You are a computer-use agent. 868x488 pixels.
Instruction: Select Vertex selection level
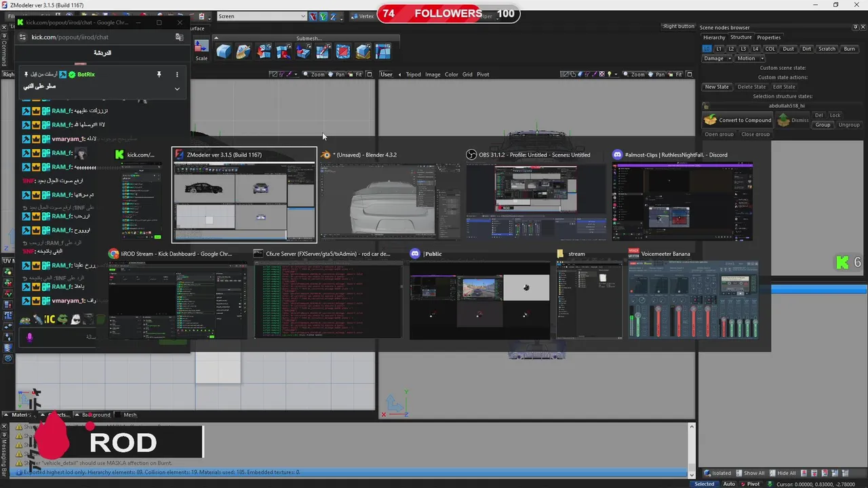[x=362, y=16]
